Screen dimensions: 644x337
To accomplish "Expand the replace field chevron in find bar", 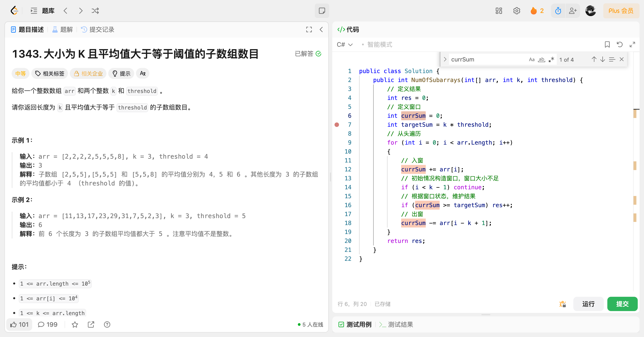I will click(445, 59).
